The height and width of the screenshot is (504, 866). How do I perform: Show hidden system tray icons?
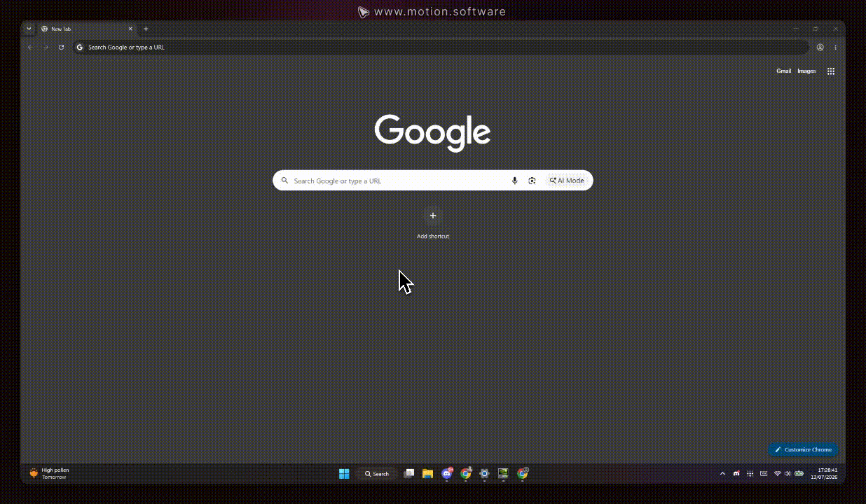click(x=722, y=474)
